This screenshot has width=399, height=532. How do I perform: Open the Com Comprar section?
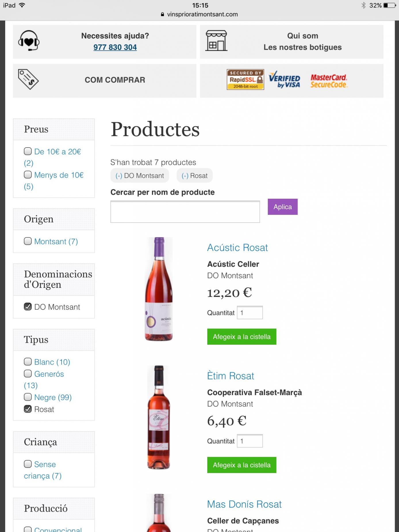115,80
